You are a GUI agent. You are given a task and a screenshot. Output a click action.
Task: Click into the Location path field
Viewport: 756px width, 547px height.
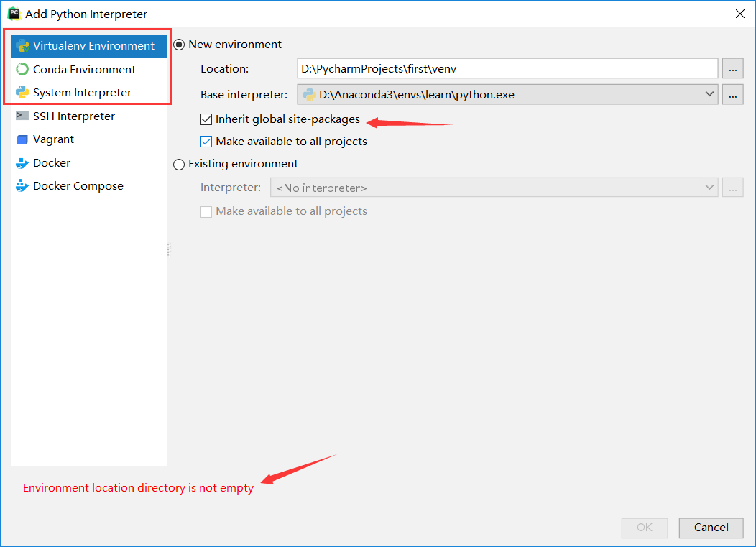coord(507,68)
